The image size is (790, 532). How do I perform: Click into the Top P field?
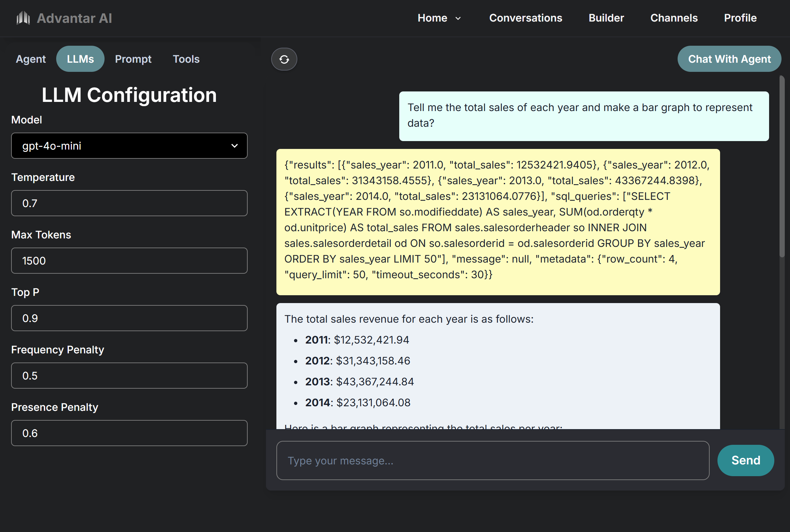(129, 318)
